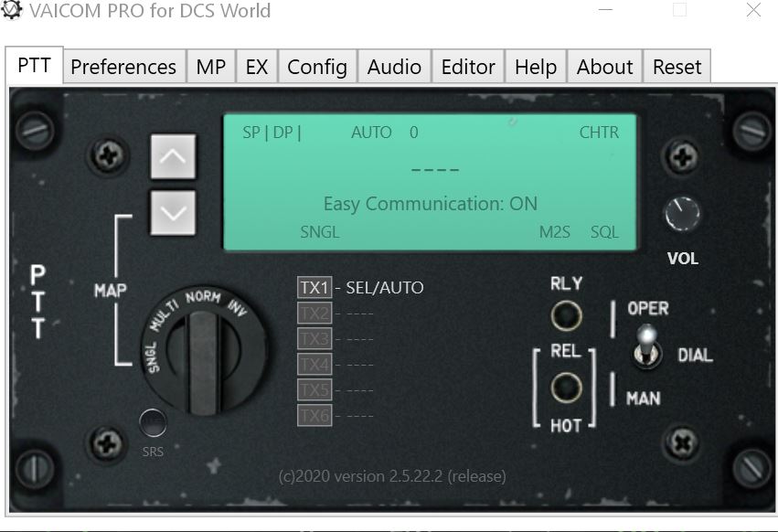Switch to the MP tab
This screenshot has height=532, width=778.
(x=211, y=67)
